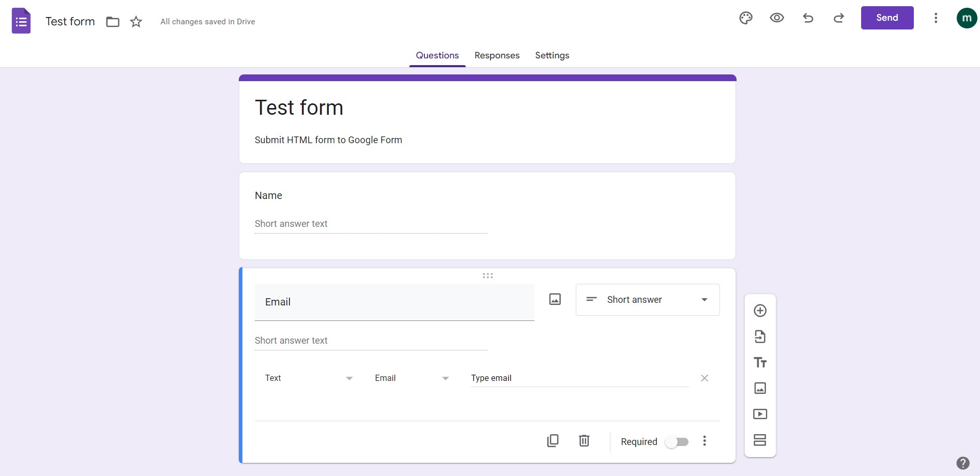Undo the last change

(807, 17)
